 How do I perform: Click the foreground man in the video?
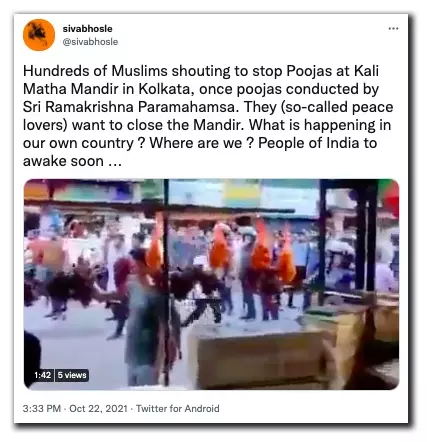145,320
